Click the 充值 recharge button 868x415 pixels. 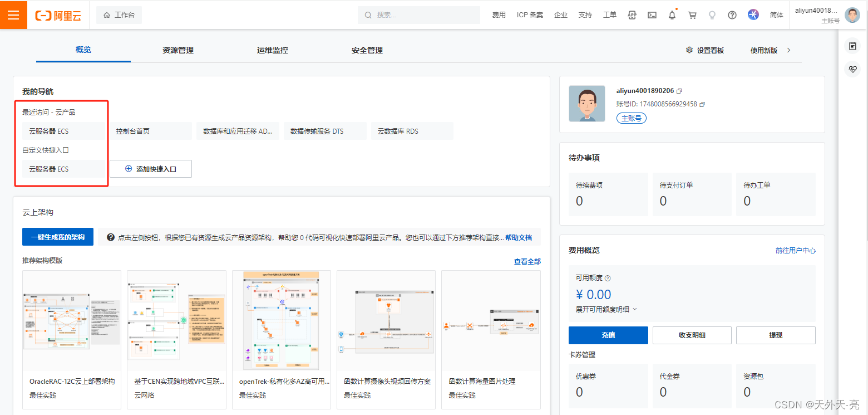point(608,335)
